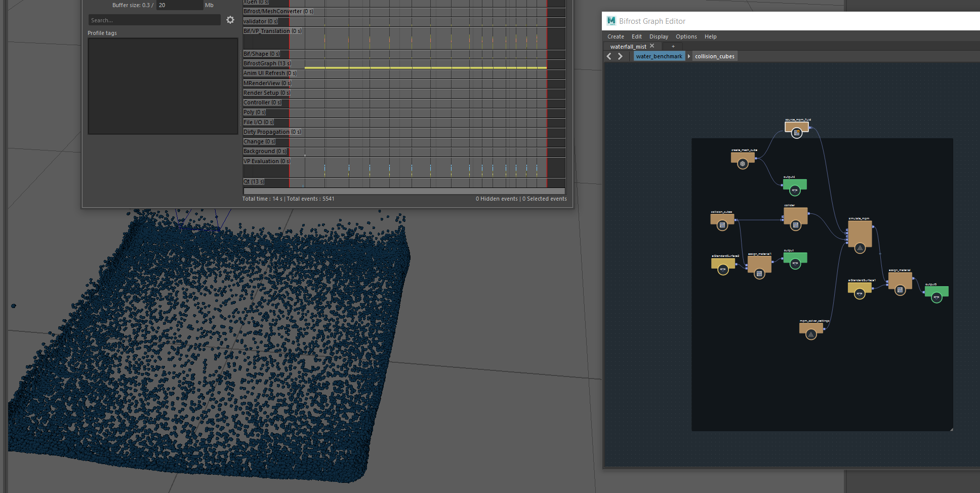Select the Controller (0 s) category label
This screenshot has width=980, height=493.
point(262,102)
